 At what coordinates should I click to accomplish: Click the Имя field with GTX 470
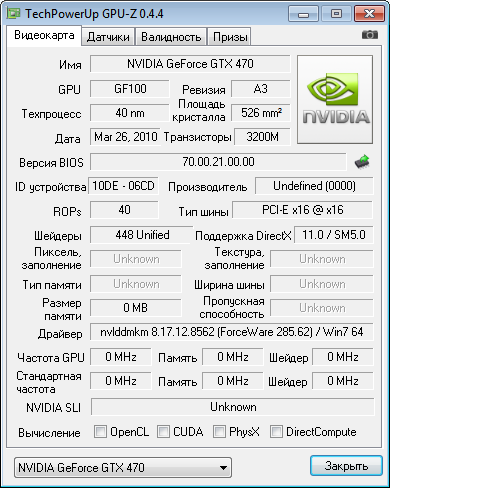coord(190,64)
